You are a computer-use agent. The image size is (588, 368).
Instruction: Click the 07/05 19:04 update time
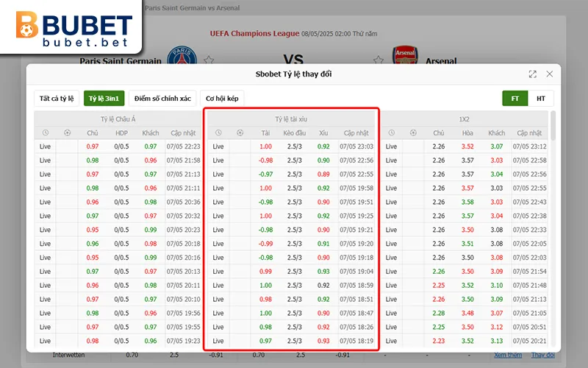click(x=356, y=272)
